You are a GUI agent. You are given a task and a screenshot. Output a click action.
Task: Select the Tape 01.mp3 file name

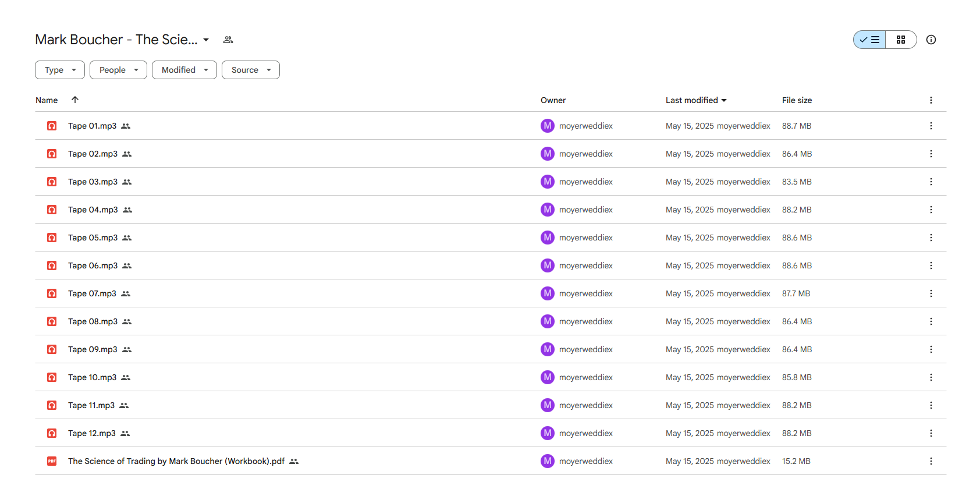click(x=92, y=126)
